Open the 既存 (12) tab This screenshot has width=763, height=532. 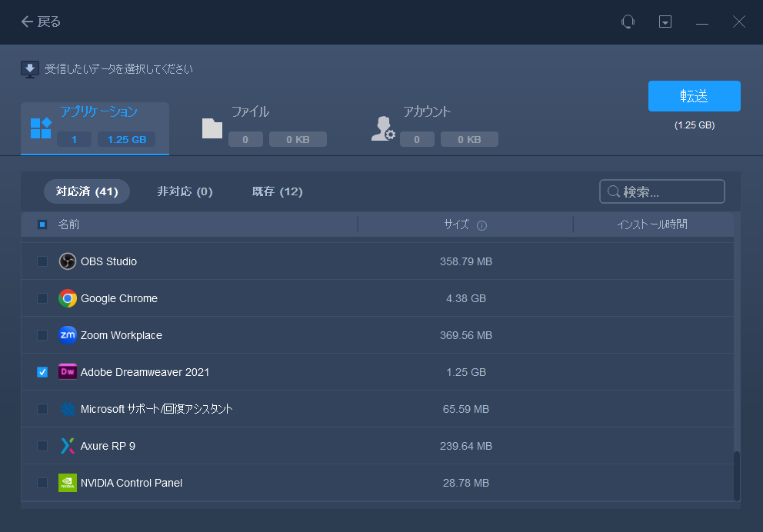tap(277, 191)
